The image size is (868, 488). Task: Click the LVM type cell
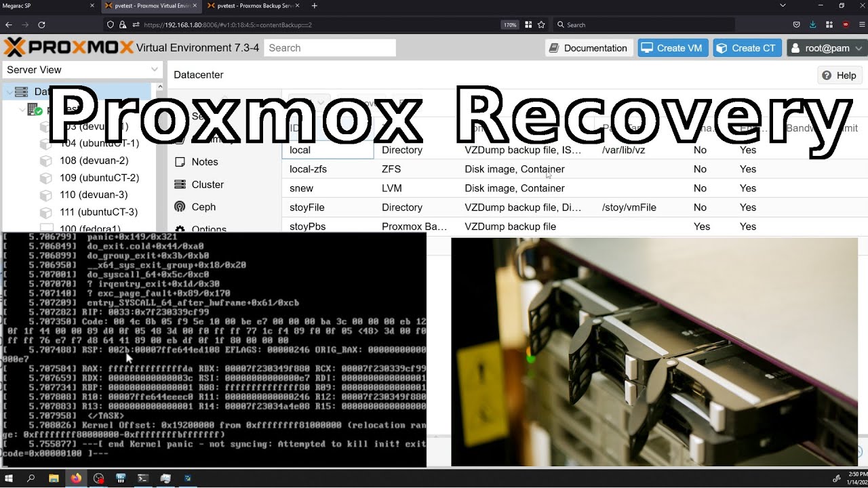[393, 188]
